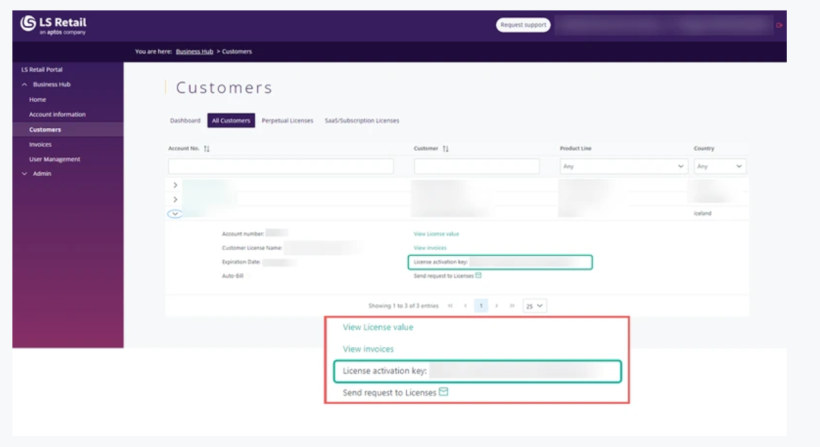This screenshot has height=447, width=820.
Task: Go to next page arrow
Action: click(497, 306)
